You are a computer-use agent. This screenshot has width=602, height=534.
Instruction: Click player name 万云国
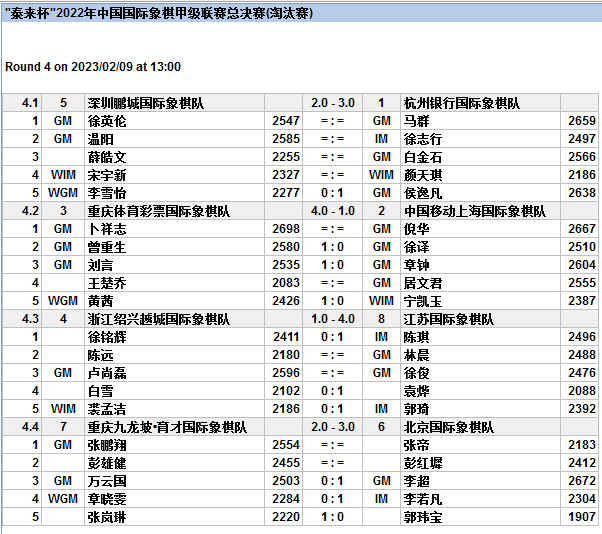pos(107,481)
